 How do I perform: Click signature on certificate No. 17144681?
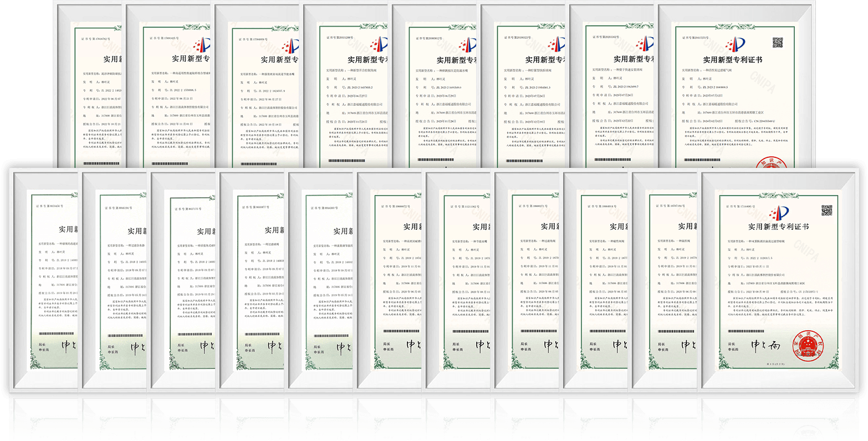point(765,345)
